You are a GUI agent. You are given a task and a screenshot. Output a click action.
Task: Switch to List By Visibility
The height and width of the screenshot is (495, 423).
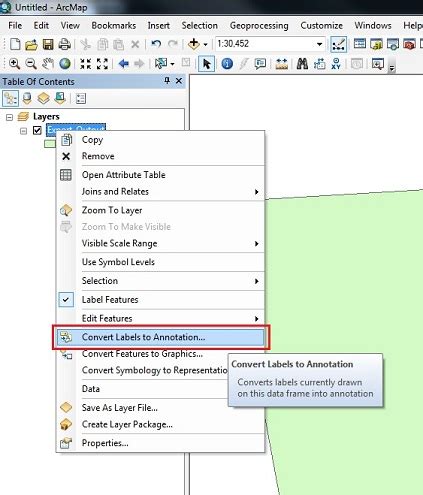(43, 98)
